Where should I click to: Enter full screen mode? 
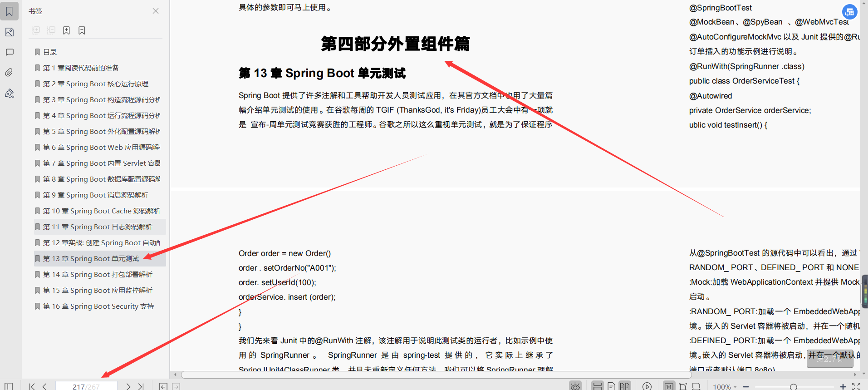[856, 386]
